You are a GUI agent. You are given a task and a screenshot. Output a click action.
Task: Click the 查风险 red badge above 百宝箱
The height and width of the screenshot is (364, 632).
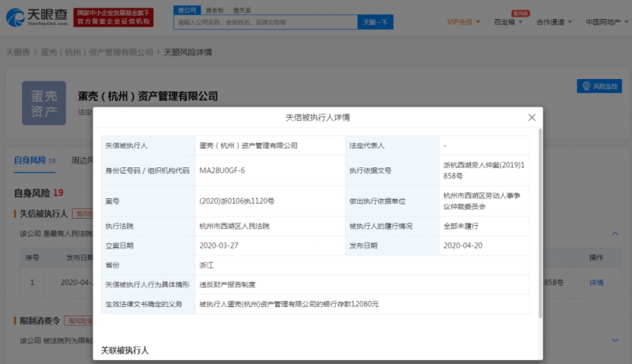point(521,13)
